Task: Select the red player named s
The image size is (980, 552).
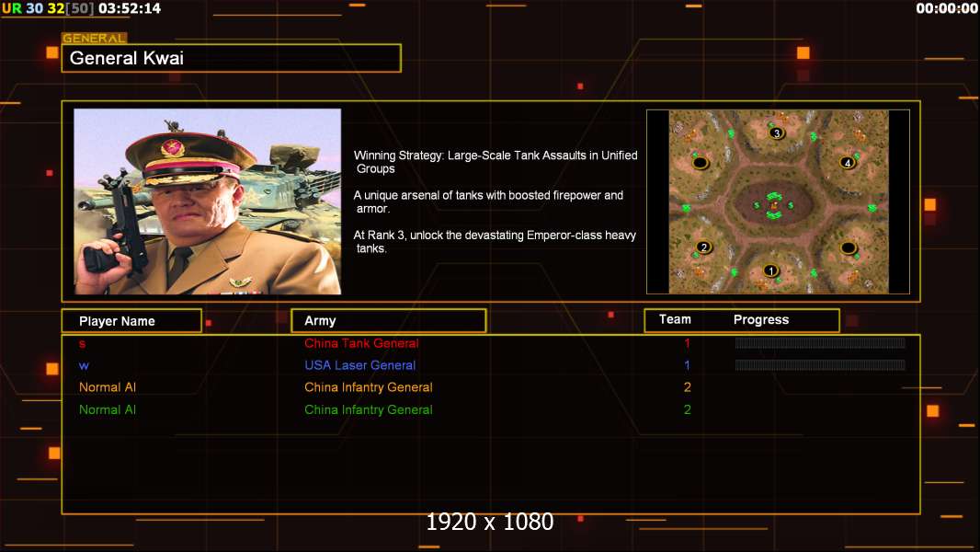Action: [82, 344]
